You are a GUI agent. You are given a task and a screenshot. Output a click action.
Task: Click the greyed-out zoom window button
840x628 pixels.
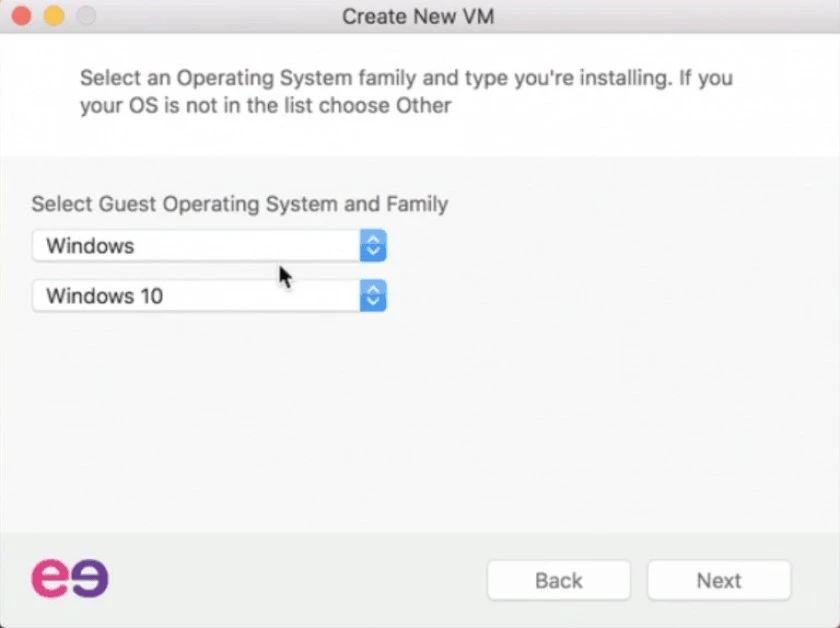86,16
